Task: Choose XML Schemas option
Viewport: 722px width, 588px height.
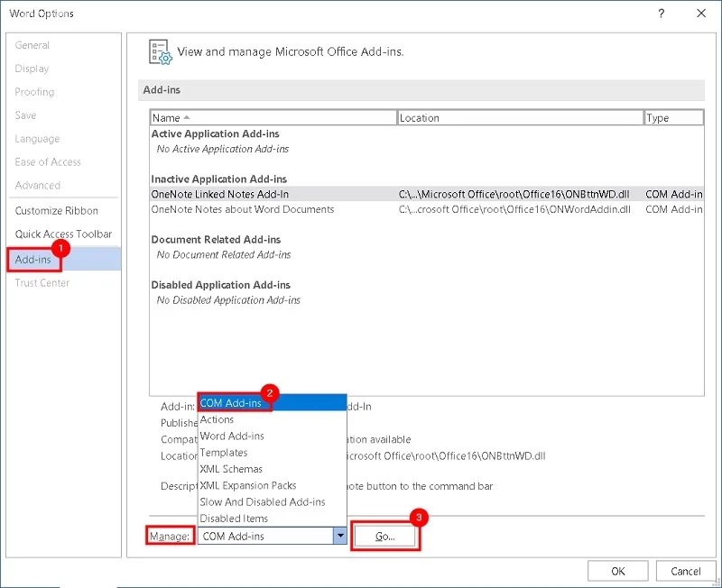Action: 231,469
